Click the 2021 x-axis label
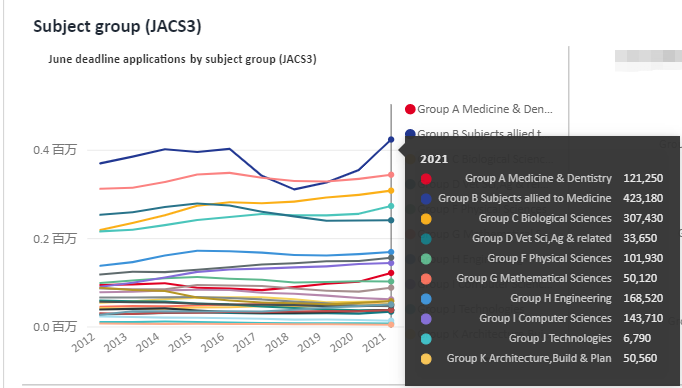This screenshot has width=682, height=388. click(374, 342)
